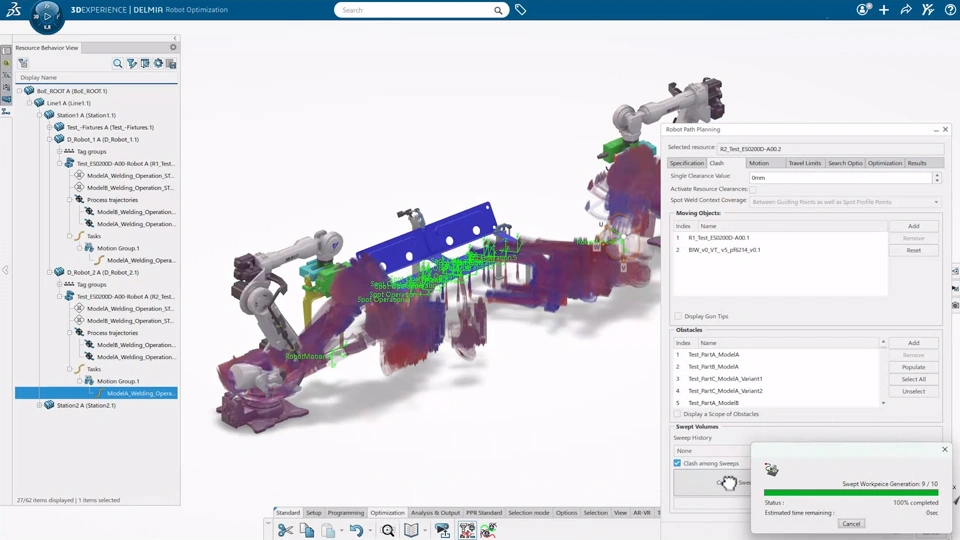Screen dimensions: 960x540
Task: Collapse the D_Robot_1 A node
Action: pyautogui.click(x=50, y=139)
